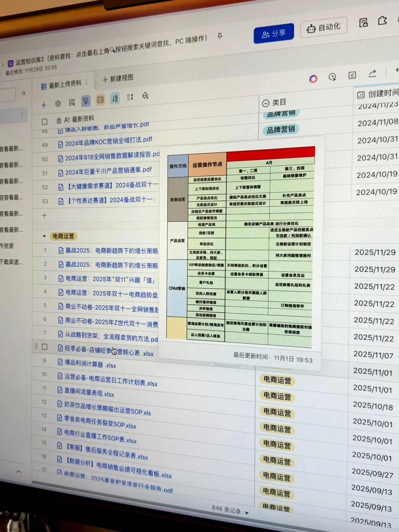Click the A-Z sort icon
Image resolution: width=399 pixels, height=532 pixels.
115,98
